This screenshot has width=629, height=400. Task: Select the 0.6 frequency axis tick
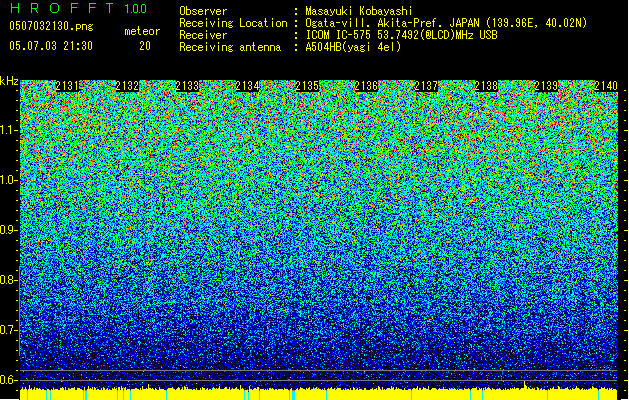pos(9,380)
